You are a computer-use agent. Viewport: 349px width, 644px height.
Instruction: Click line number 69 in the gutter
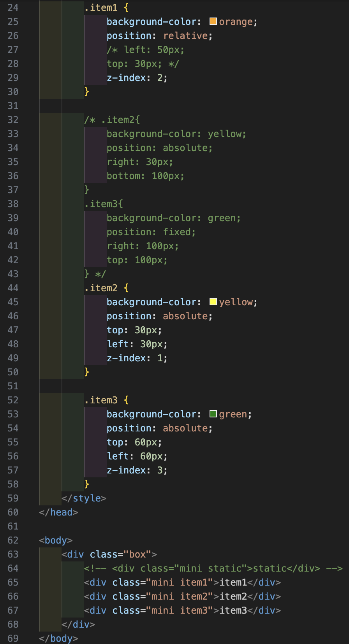[13, 638]
